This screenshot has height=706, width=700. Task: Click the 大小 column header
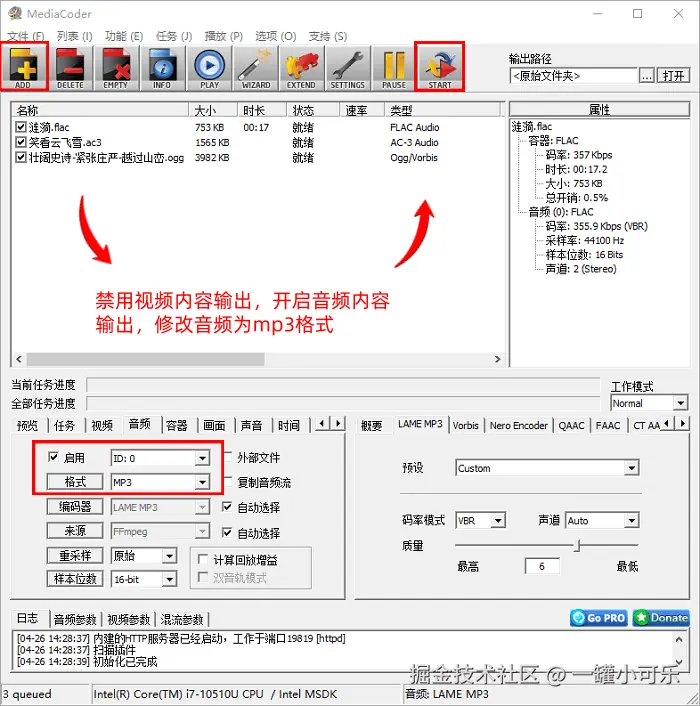pyautogui.click(x=213, y=110)
